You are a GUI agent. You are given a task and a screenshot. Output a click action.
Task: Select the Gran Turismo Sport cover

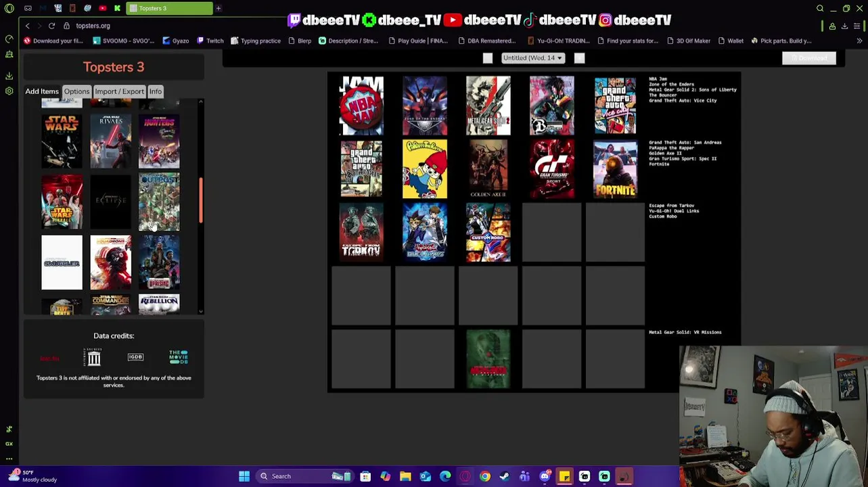[552, 169]
